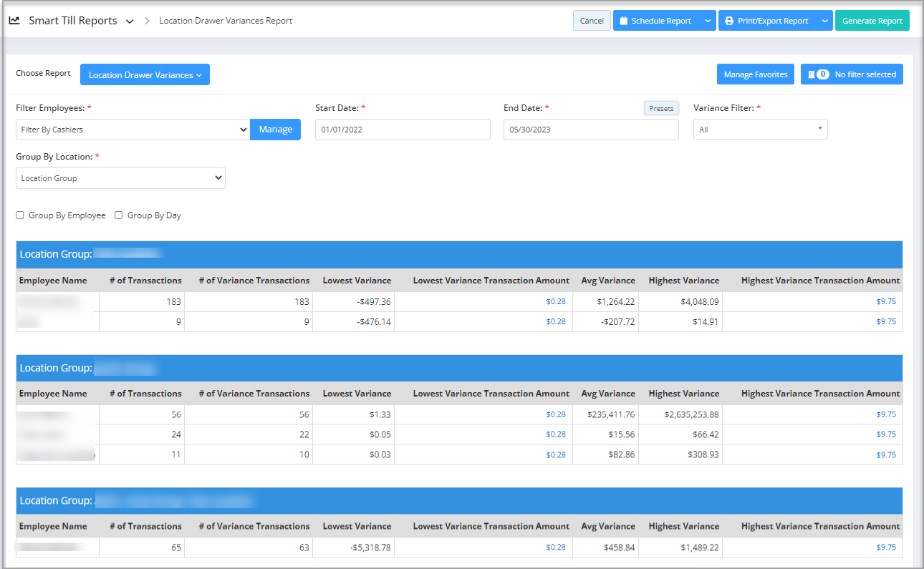Click the variance transactions count 22
This screenshot has width=924, height=569.
(304, 434)
